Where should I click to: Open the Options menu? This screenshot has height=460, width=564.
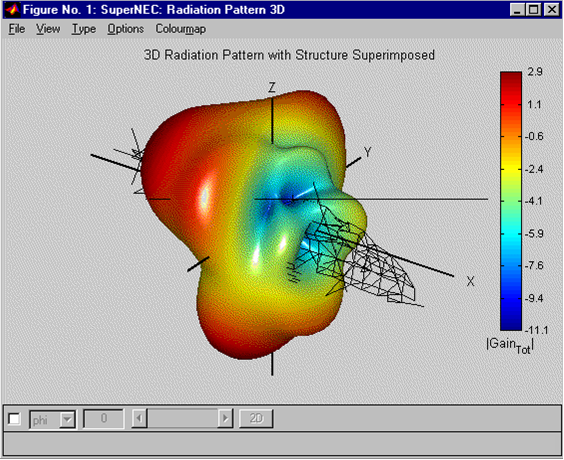126,29
